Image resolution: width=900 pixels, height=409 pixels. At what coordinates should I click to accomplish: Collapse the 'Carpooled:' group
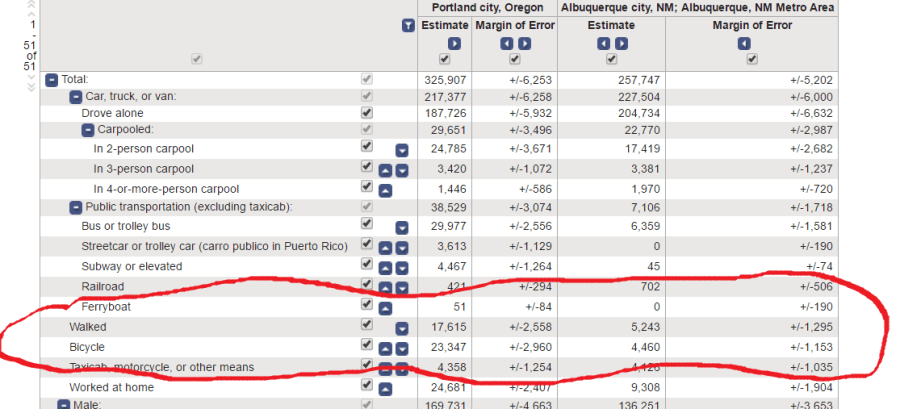pos(88,130)
